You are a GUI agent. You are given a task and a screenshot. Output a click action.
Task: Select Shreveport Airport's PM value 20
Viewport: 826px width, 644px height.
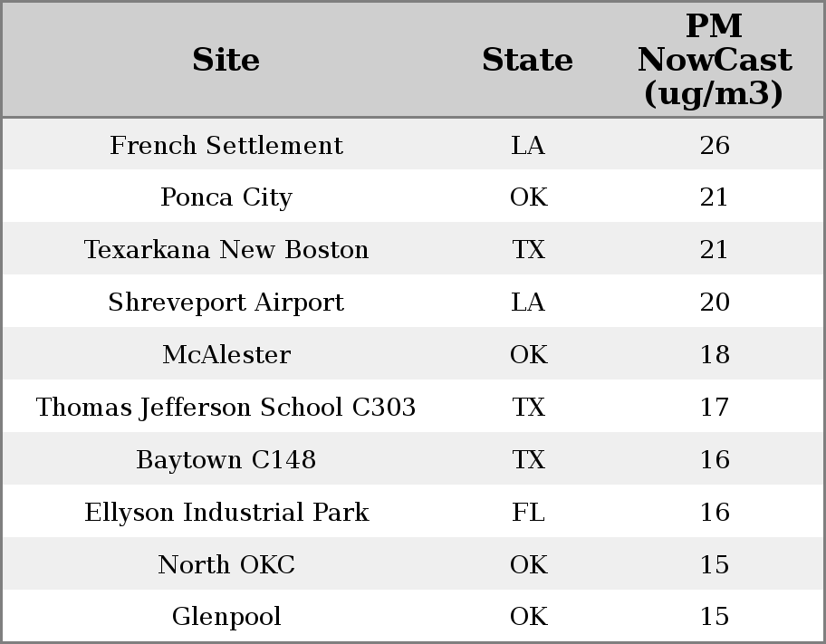click(714, 303)
